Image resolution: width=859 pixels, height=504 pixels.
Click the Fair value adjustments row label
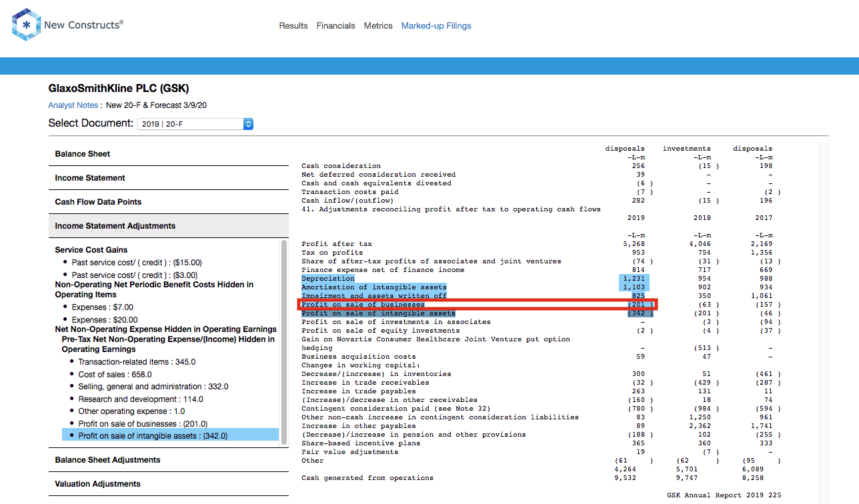349,452
